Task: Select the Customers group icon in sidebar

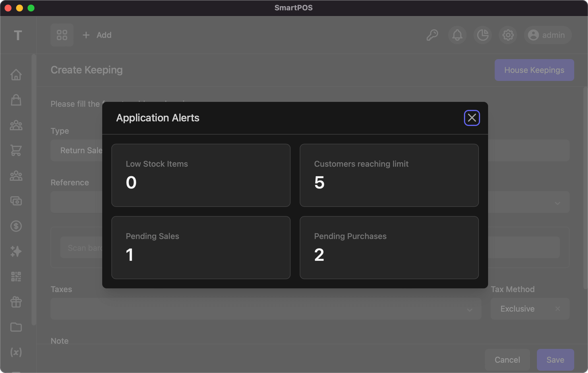Action: click(16, 125)
